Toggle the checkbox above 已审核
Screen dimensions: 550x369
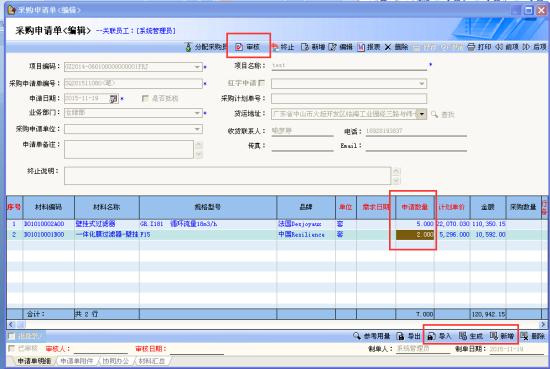(x=12, y=336)
